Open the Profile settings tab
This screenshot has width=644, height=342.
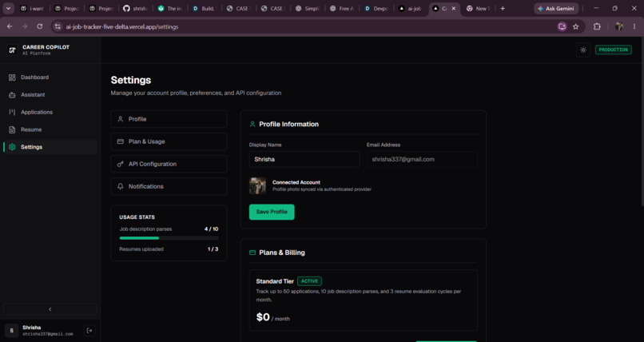pos(169,119)
